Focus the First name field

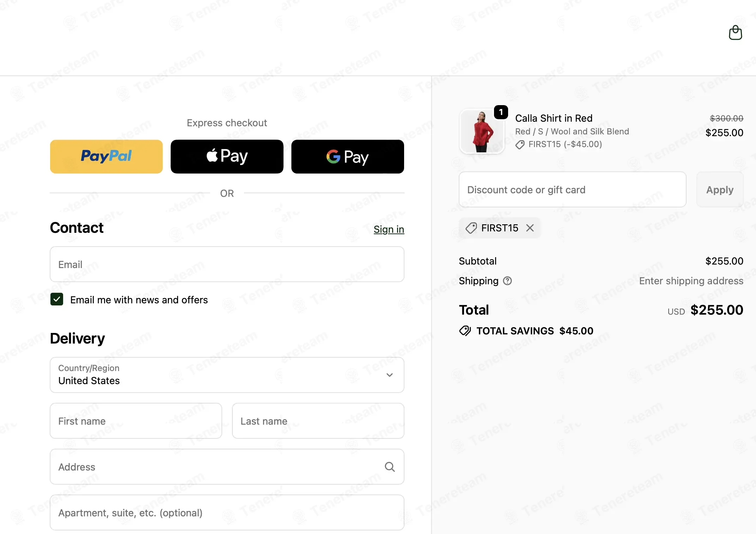tap(136, 421)
